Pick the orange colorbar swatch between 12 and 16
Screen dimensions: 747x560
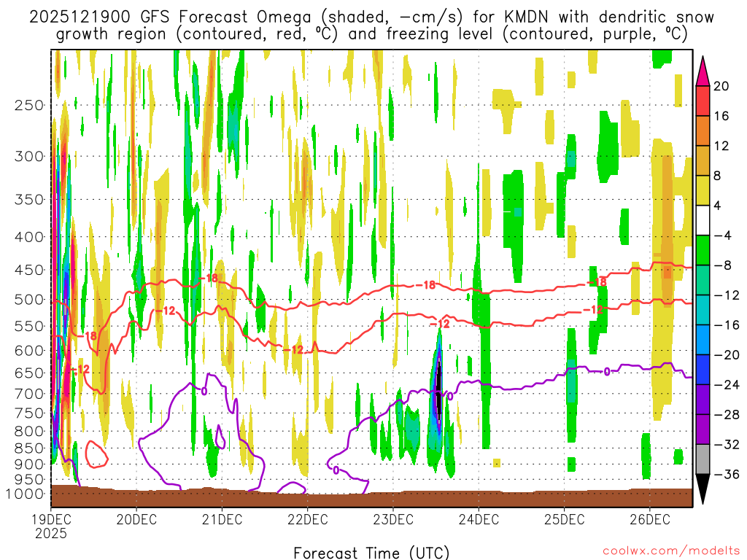point(703,131)
